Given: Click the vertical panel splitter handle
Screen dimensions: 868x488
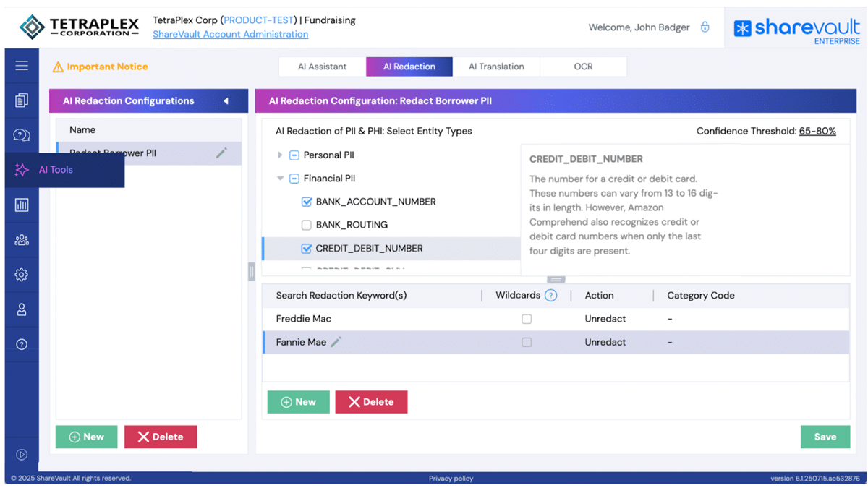Looking at the screenshot, I should (x=251, y=271).
